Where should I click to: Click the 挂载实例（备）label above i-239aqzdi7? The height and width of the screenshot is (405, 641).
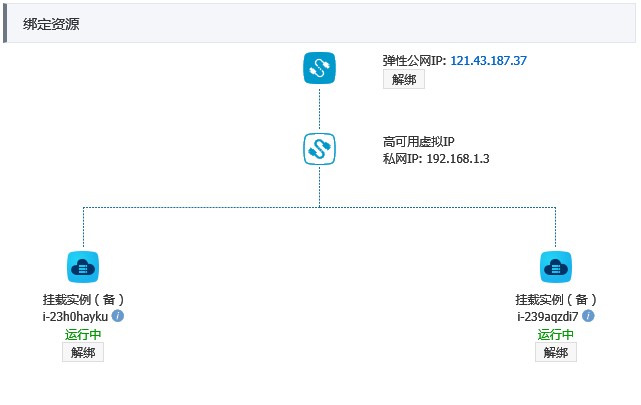(x=555, y=299)
